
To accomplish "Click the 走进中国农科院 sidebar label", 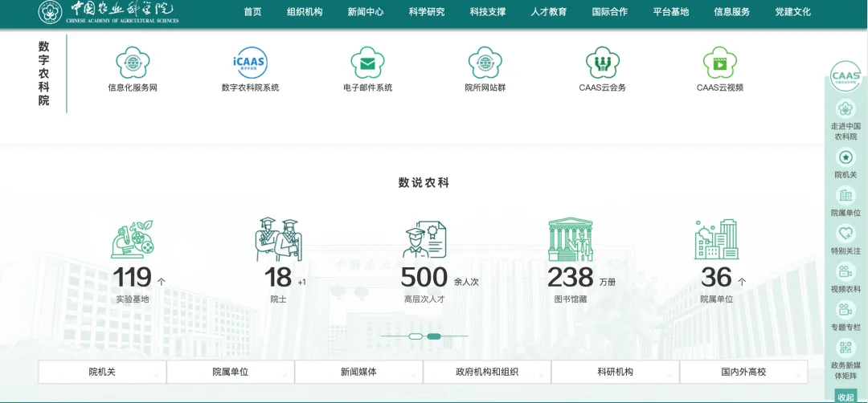I will point(845,131).
